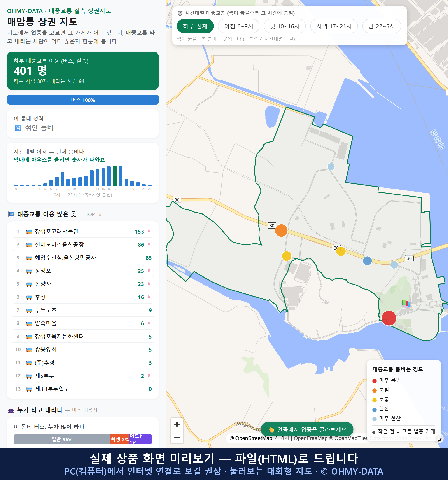
Task: Click the 섞인 동네 neighborhood type label
Action: click(x=39, y=127)
